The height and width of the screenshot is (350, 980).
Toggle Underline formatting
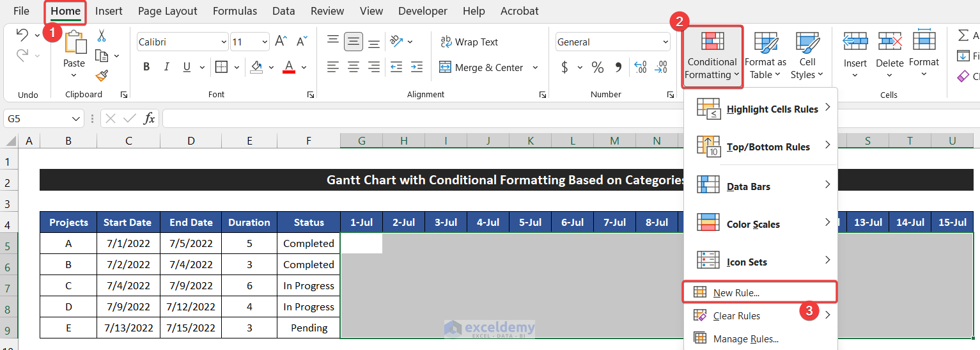pyautogui.click(x=187, y=67)
